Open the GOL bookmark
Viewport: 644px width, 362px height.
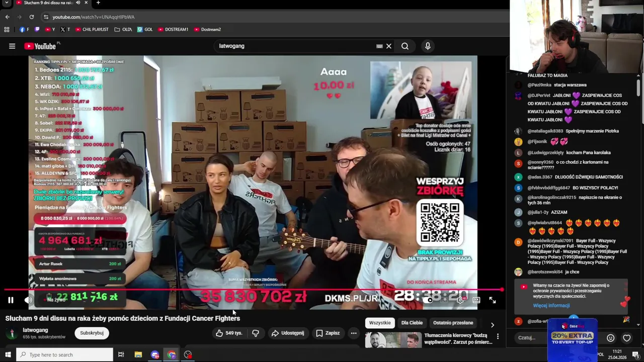pos(145,29)
